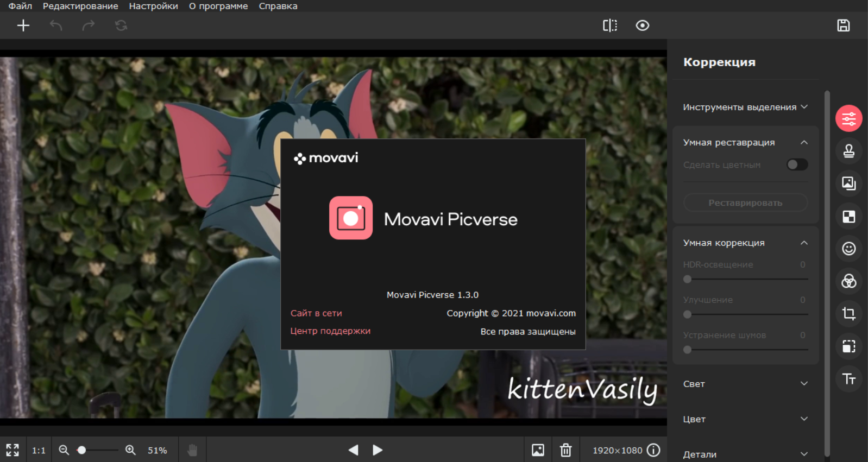Screen dimensions: 868x462
Task: Open the Correction adjustments sliders tool
Action: [849, 118]
